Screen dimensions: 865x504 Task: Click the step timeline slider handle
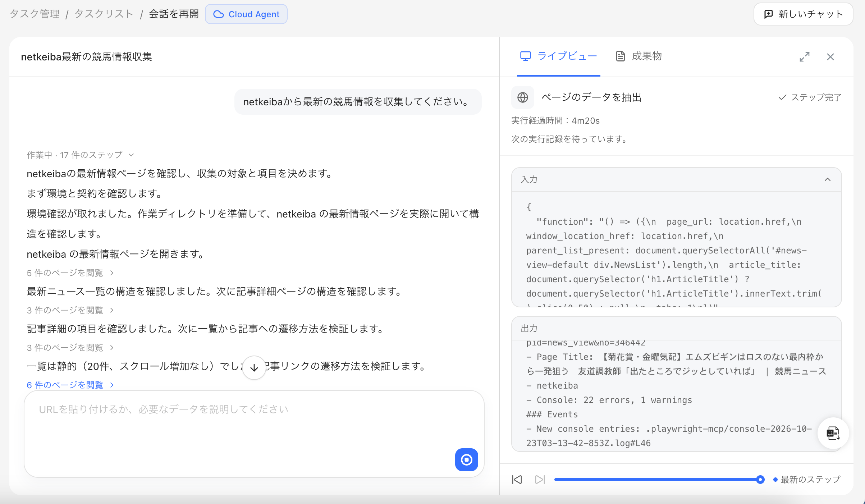tap(760, 480)
